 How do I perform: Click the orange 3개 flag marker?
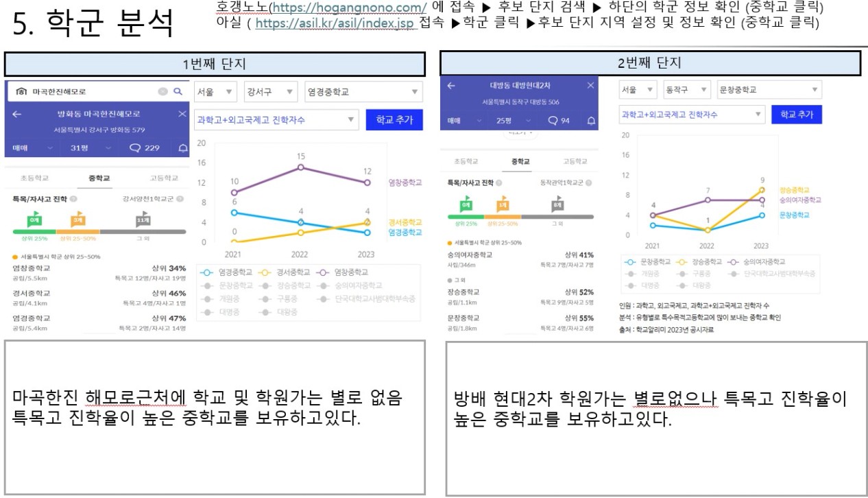click(78, 220)
